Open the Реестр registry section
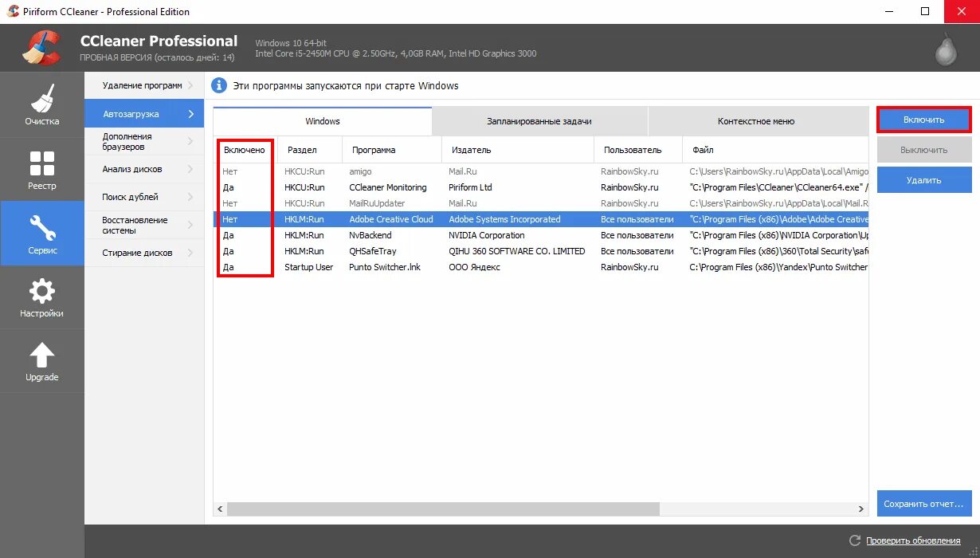Image resolution: width=980 pixels, height=558 pixels. (x=41, y=169)
